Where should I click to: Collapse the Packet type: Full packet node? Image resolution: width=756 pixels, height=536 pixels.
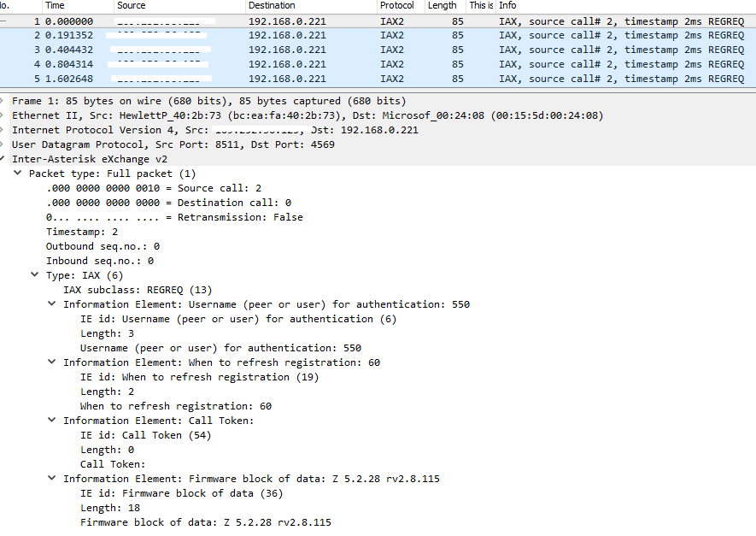point(19,174)
